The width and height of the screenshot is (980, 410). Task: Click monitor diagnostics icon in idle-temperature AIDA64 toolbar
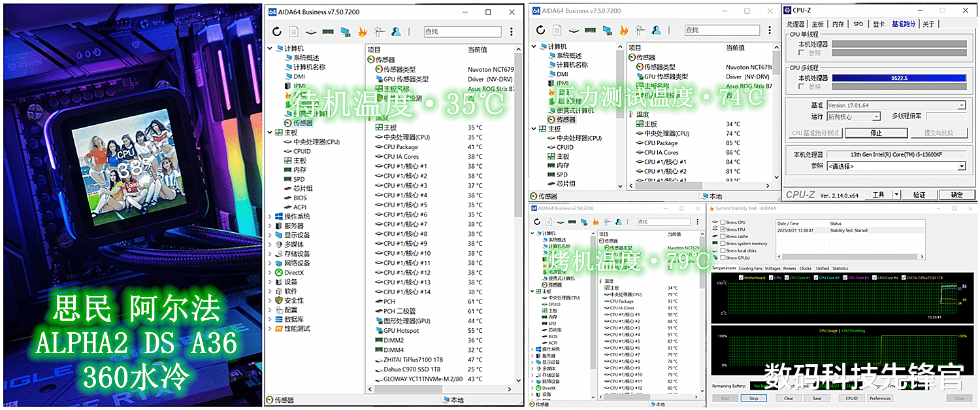coord(346,31)
